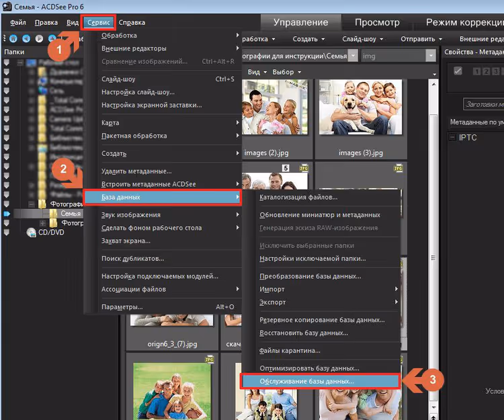Click the Заготовки метаданных preset field
The width and height of the screenshot is (504, 420).
coord(484,104)
